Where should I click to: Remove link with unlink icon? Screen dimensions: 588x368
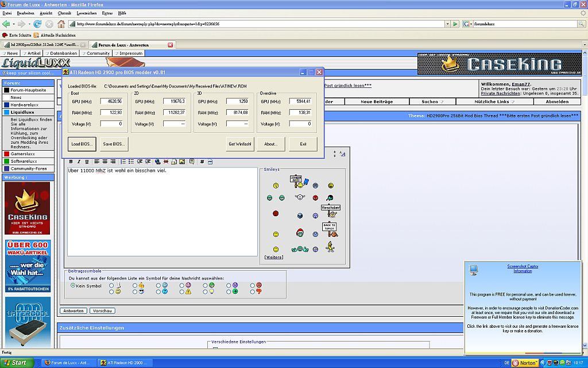point(166,162)
